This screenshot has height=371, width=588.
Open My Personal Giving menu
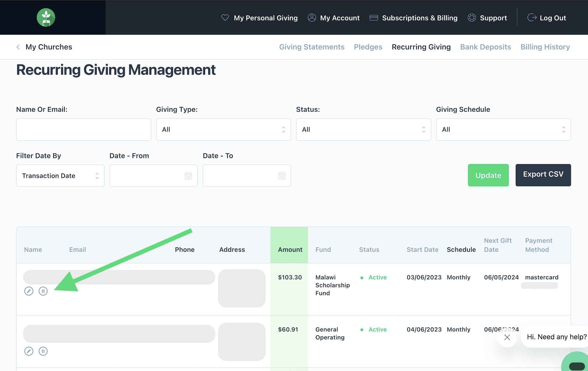[x=265, y=18]
